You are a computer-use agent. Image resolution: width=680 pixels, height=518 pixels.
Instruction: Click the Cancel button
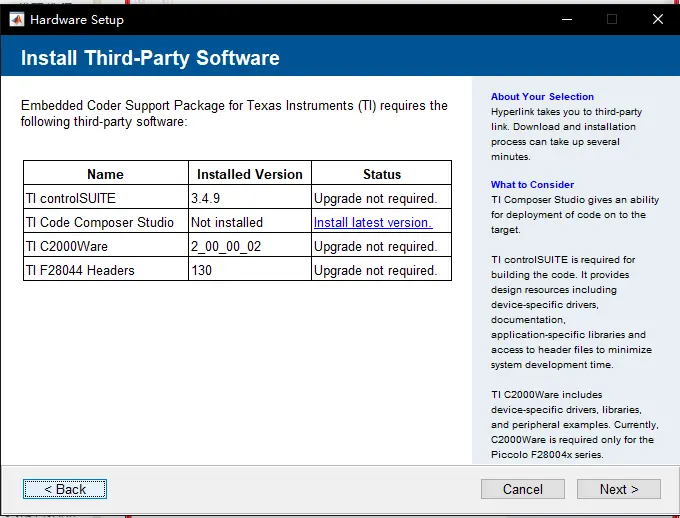(523, 489)
